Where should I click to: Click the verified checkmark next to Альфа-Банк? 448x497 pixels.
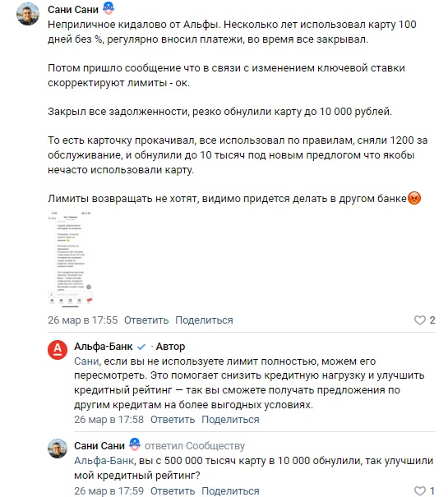(141, 347)
